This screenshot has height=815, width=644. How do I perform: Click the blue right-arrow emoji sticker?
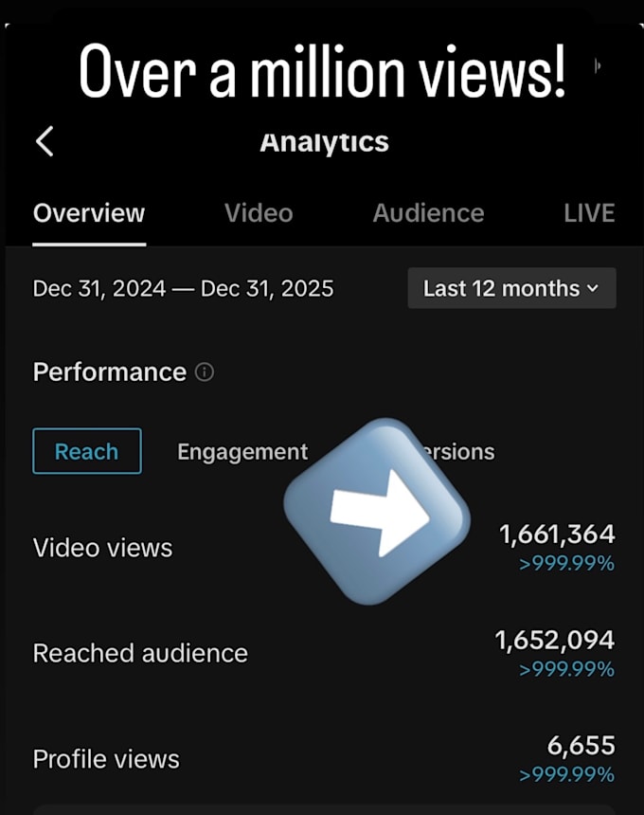(x=377, y=512)
